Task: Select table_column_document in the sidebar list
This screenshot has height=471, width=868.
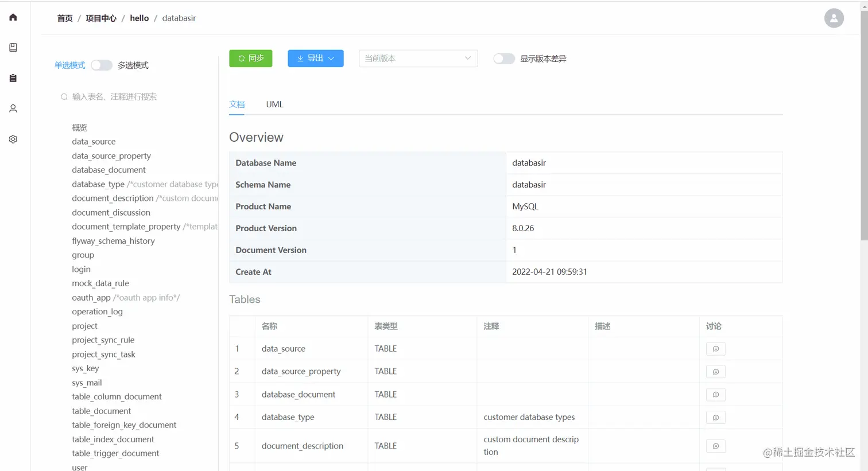Action: (117, 397)
